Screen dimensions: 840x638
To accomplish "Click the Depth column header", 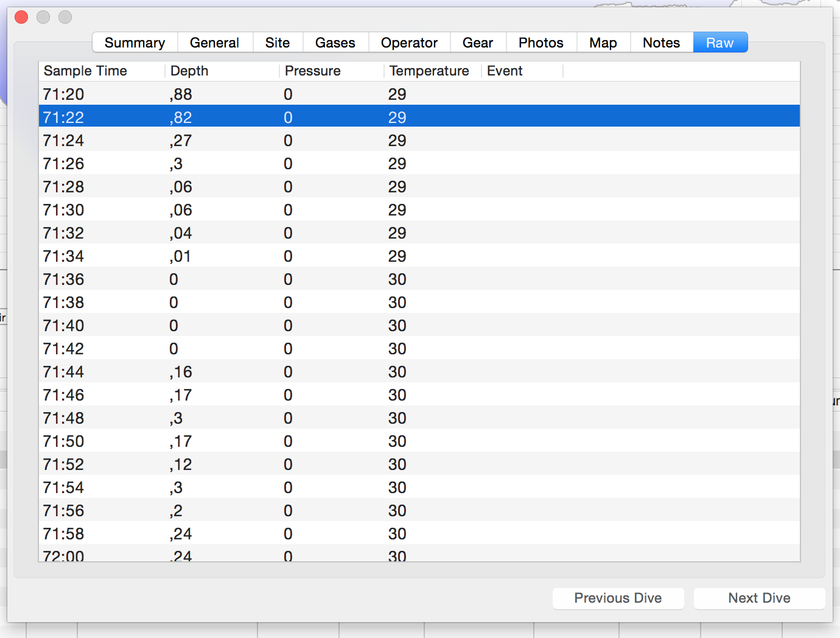I will 189,71.
